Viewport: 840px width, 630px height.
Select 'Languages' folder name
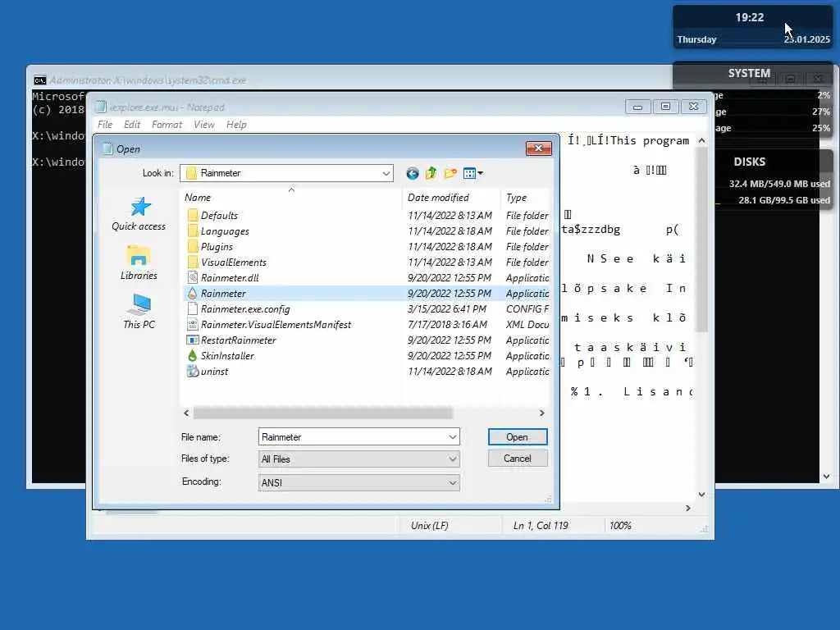pos(225,231)
